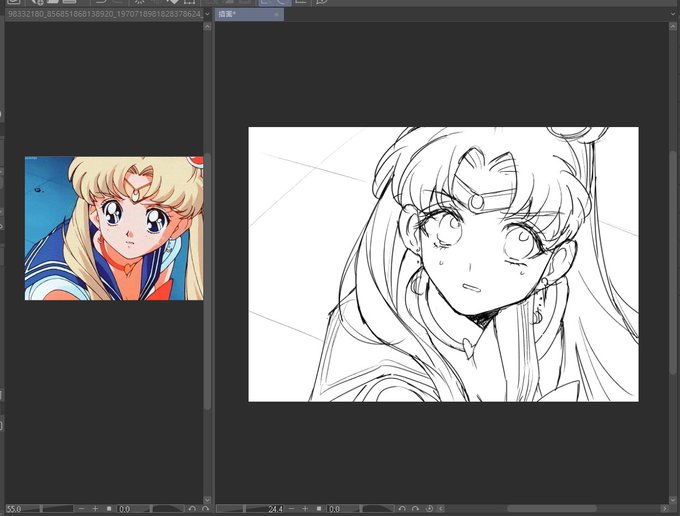Rotate the Sub View image left
680x516 pixels.
(192, 509)
